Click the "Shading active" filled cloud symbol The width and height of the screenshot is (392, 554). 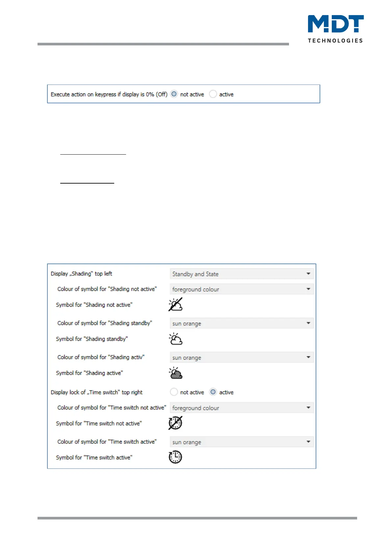point(175,373)
